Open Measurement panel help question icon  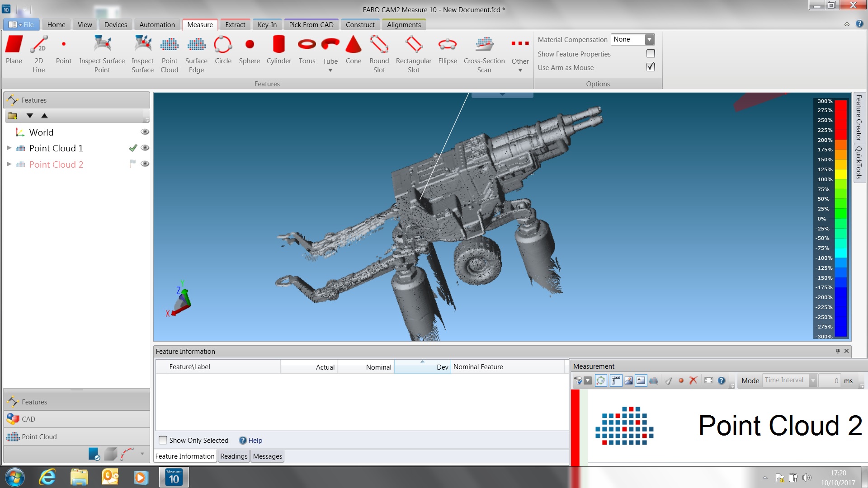722,380
